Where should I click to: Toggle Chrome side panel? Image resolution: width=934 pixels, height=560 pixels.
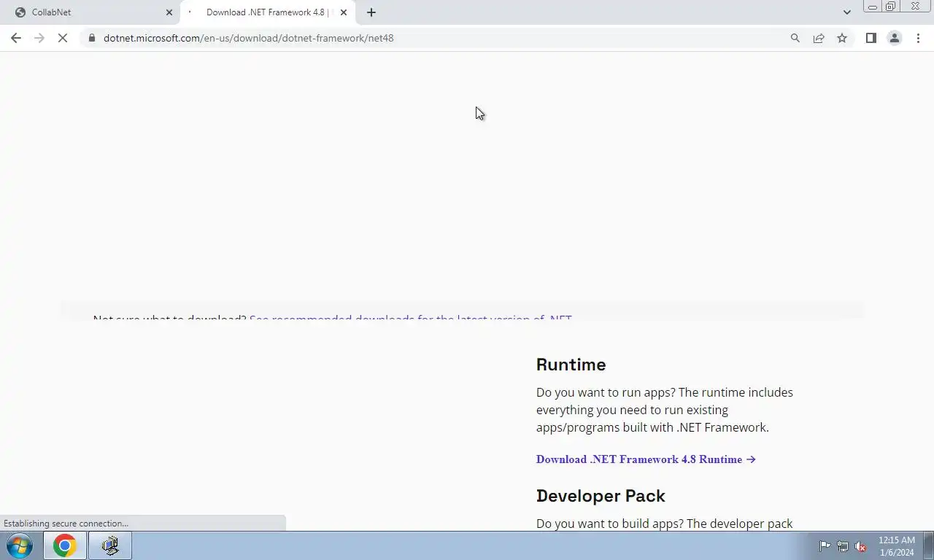[871, 38]
